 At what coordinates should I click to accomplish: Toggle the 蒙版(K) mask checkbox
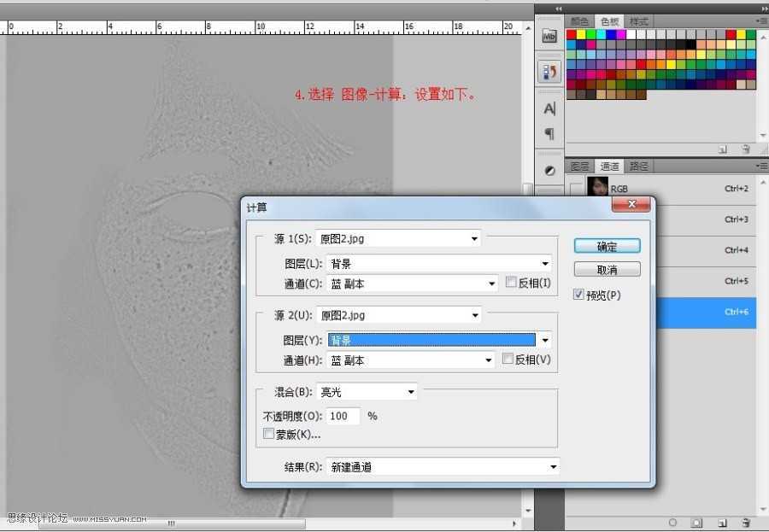(269, 434)
